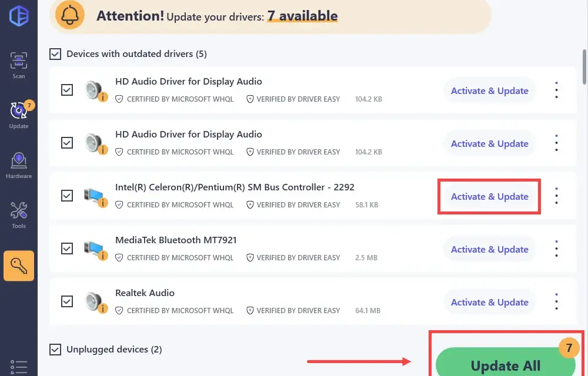The image size is (588, 376).
Task: Click the 7 available link
Action: (x=302, y=16)
